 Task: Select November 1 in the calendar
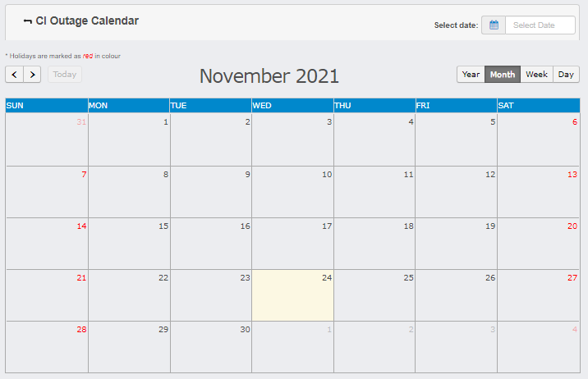pos(129,139)
